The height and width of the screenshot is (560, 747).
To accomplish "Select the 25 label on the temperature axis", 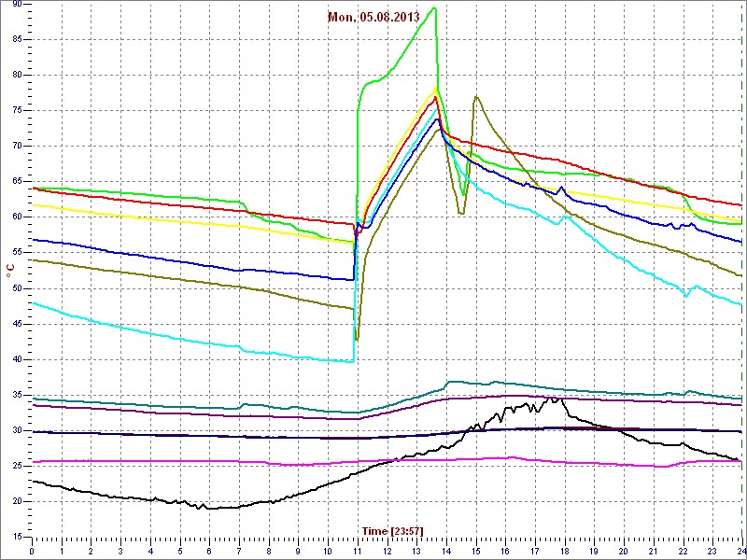I will coord(16,466).
